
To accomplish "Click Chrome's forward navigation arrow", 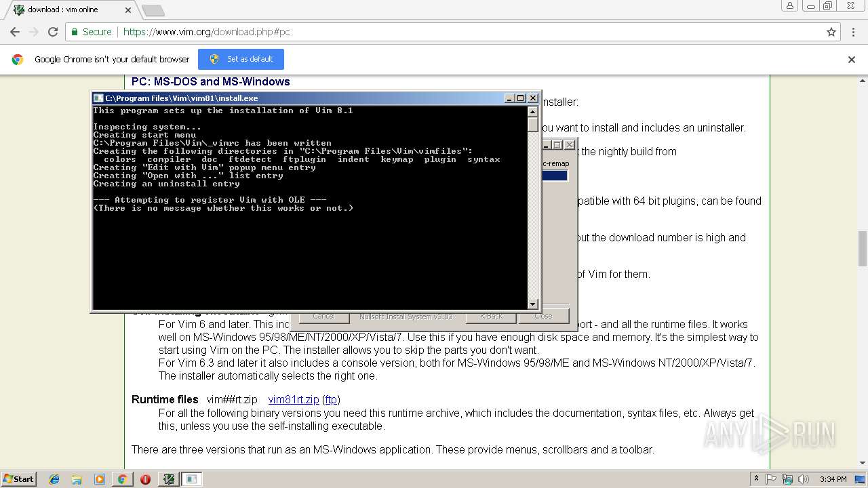I will 34,32.
